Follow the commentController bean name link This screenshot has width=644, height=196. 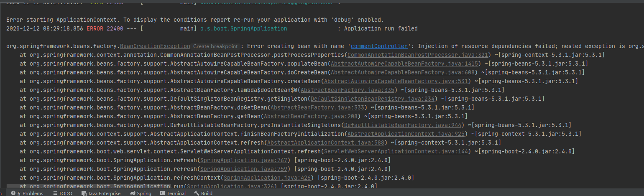pos(379,46)
